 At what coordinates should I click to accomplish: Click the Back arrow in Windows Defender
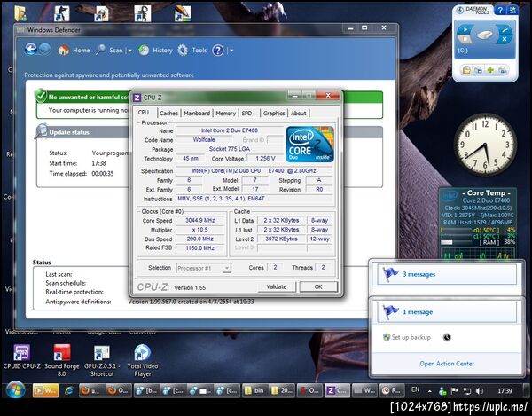(31, 51)
